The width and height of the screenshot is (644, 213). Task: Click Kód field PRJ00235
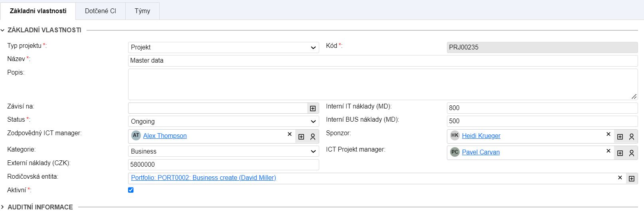(542, 47)
